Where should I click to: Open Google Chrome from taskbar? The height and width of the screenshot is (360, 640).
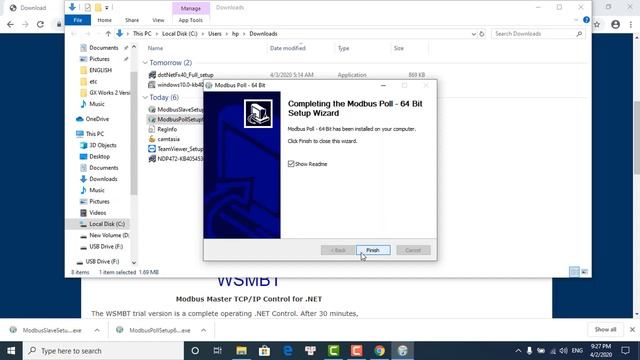tap(379, 351)
